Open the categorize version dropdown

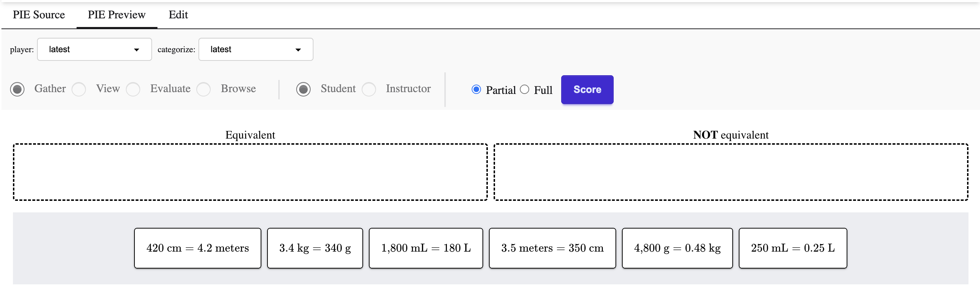[x=255, y=49]
